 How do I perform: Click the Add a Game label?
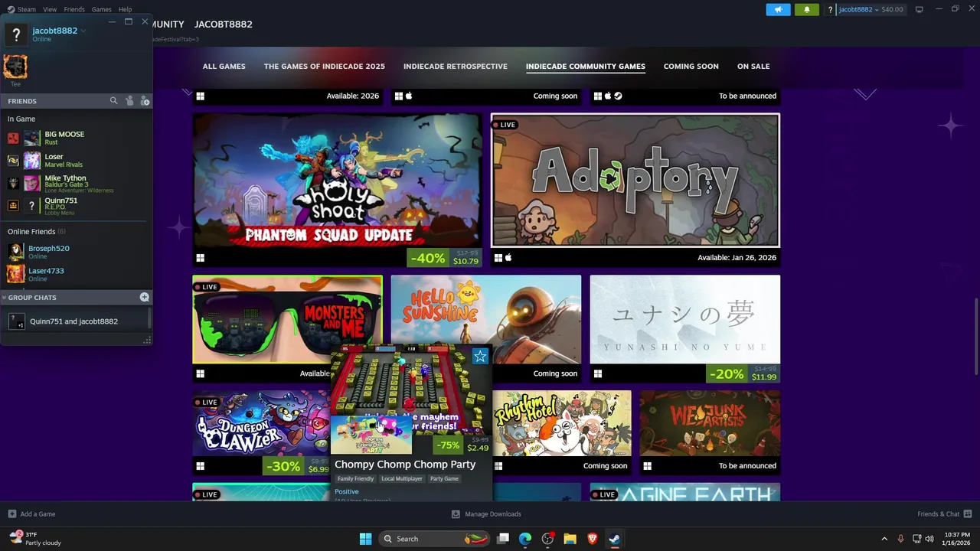pyautogui.click(x=38, y=514)
